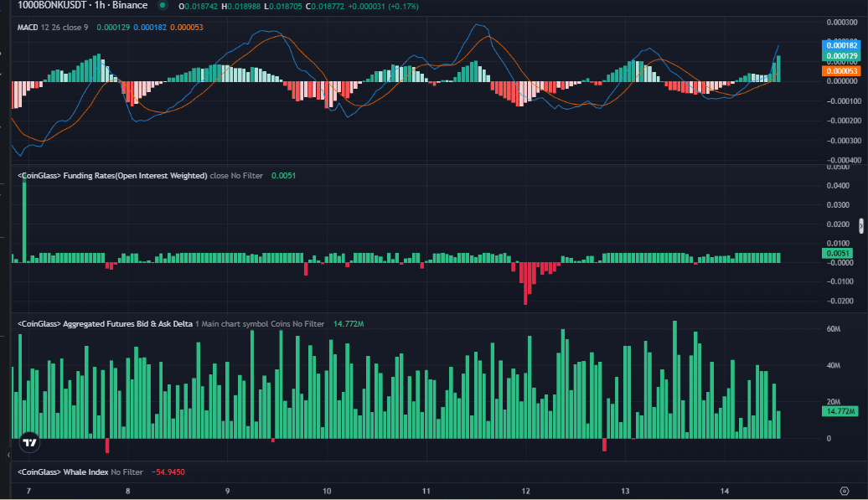Screen dimensions: 868x500
Task: Open chart settings gear in bottom-right corner
Action: pos(844,491)
